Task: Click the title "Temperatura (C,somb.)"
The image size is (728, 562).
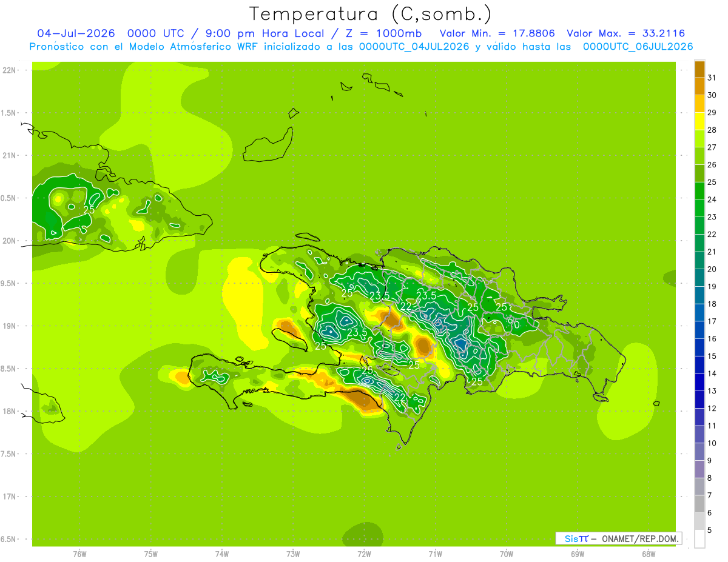Action: click(x=371, y=14)
